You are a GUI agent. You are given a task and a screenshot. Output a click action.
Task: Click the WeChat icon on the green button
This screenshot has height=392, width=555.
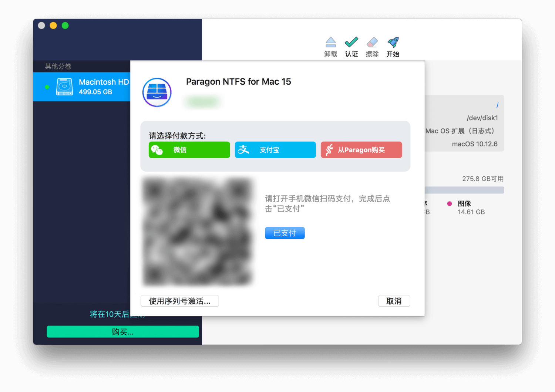coord(158,150)
